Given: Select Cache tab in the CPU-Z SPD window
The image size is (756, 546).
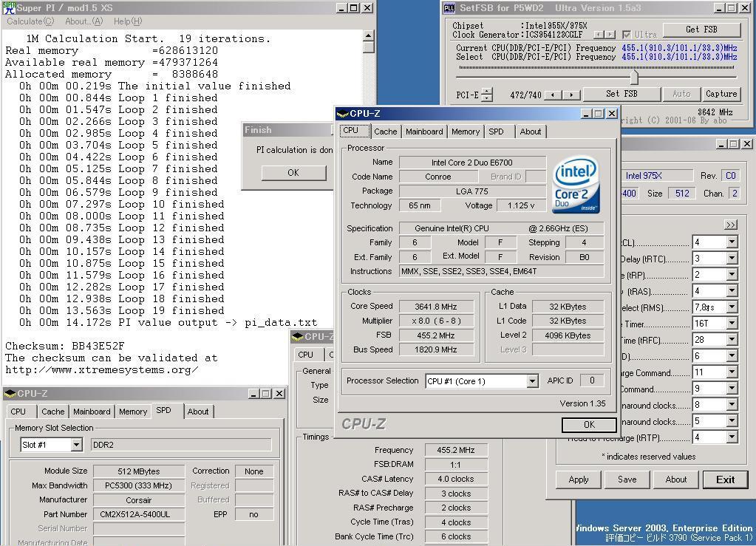Looking at the screenshot, I should click(52, 412).
